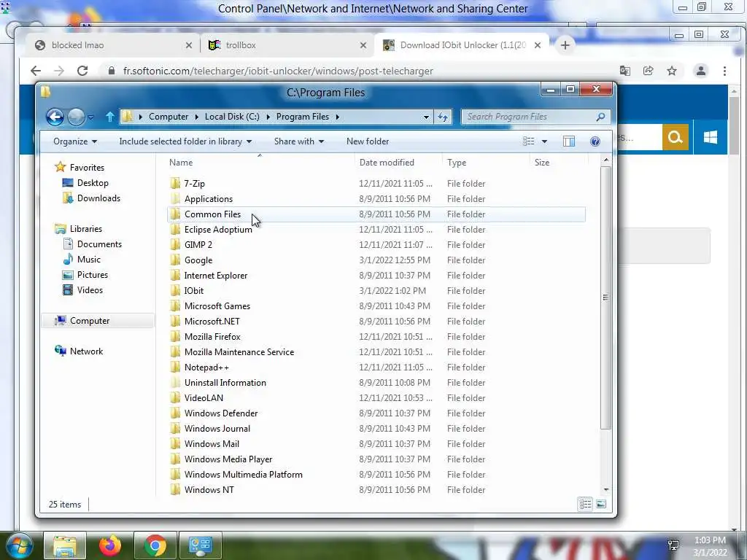Open Chrome profile avatar icon
This screenshot has height=560, width=747.
701,71
